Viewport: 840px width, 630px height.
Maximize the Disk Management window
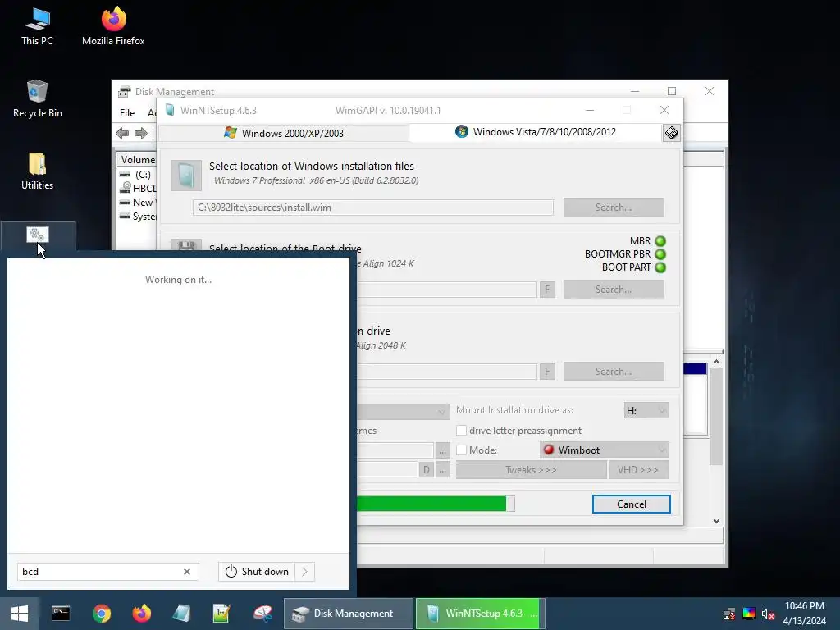click(672, 91)
